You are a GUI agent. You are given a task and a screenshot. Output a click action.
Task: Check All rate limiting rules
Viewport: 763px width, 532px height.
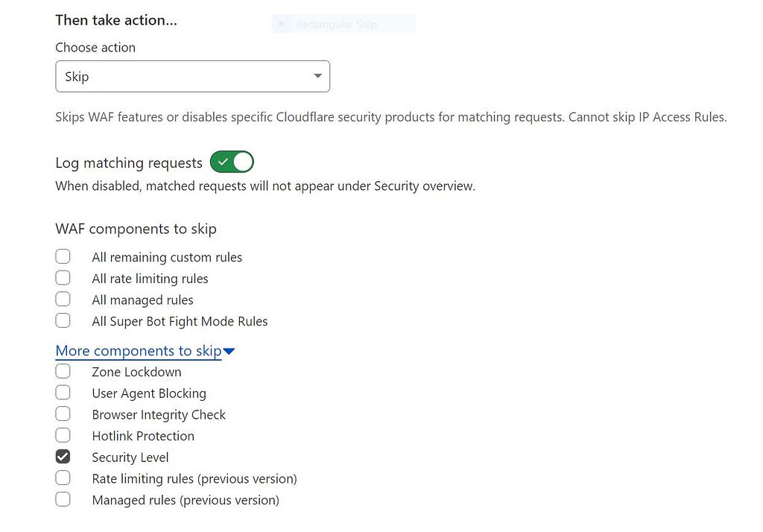63,277
